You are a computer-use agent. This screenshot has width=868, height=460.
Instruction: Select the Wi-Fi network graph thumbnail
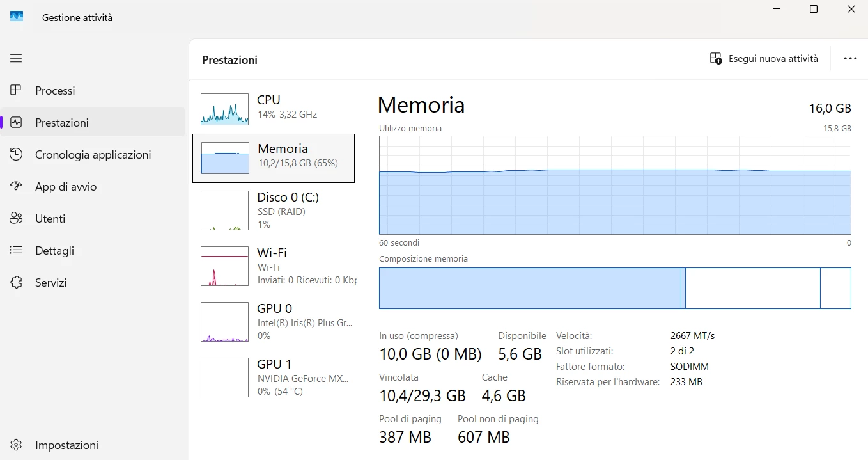[224, 266]
